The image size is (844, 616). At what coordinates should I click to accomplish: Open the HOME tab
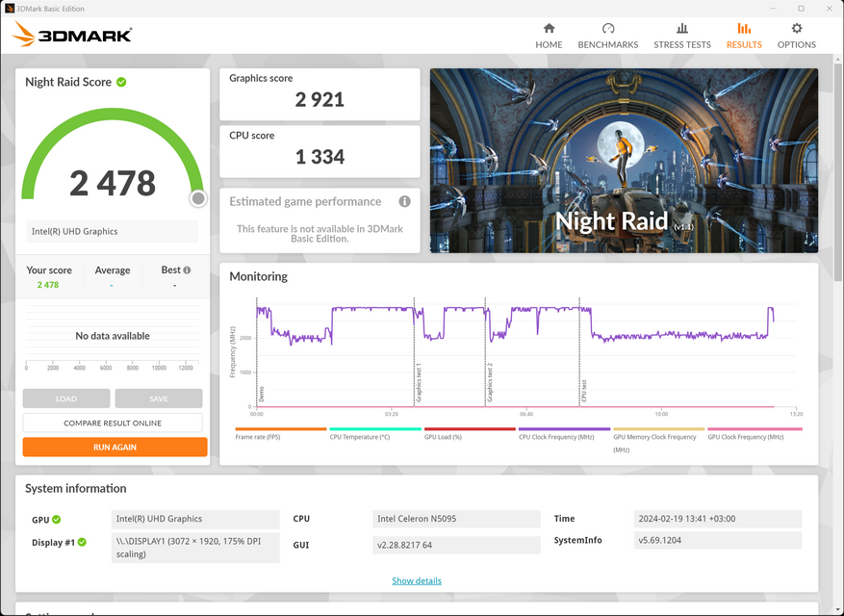point(549,36)
